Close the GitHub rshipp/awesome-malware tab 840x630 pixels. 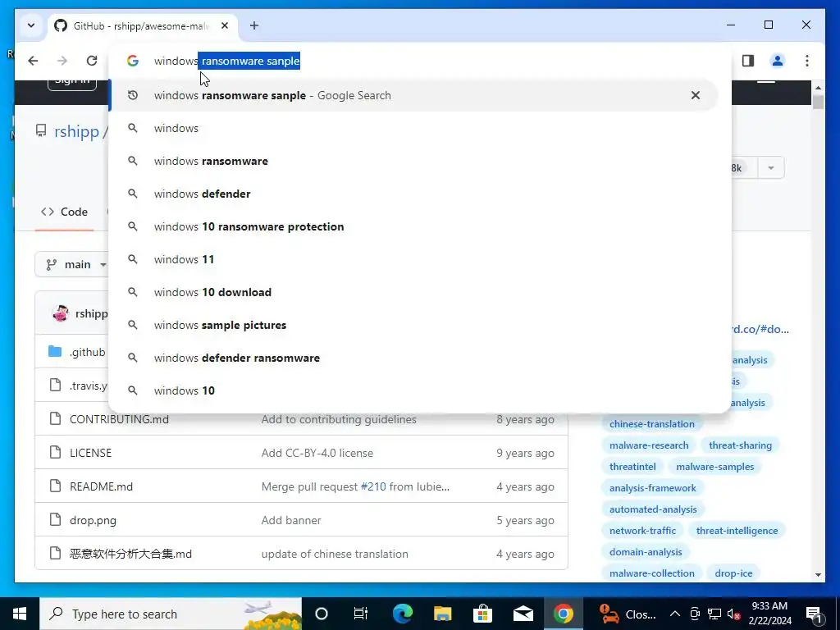coord(225,25)
